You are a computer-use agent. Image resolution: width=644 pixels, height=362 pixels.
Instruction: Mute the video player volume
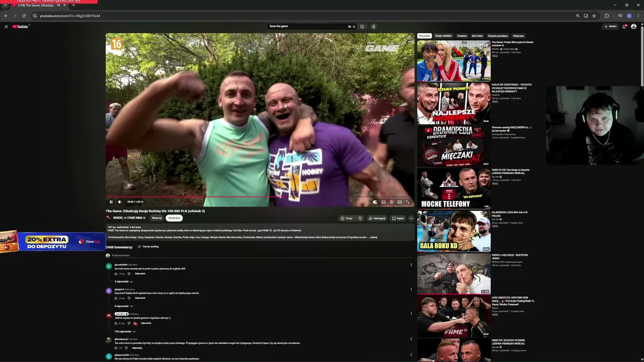(119, 202)
